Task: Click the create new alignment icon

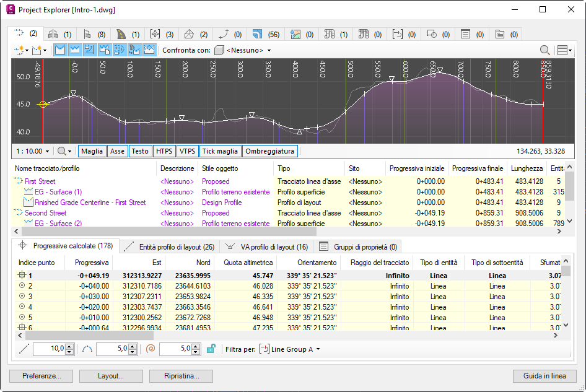Action: point(19,50)
